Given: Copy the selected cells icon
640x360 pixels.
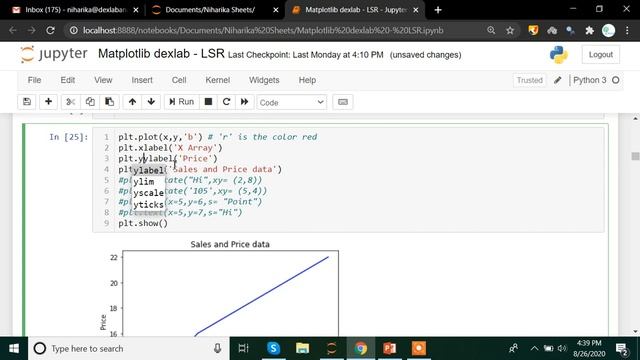Looking at the screenshot, I should [90, 102].
